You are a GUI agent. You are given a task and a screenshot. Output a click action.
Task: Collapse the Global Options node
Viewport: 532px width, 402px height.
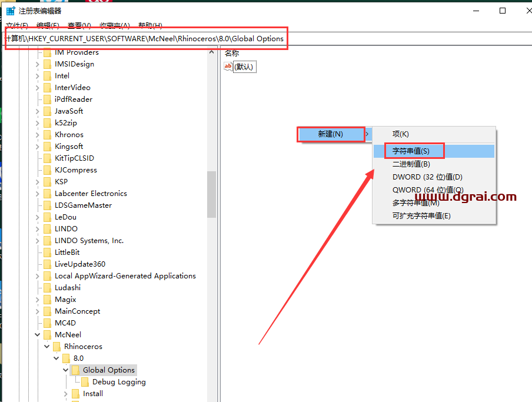pyautogui.click(x=66, y=370)
